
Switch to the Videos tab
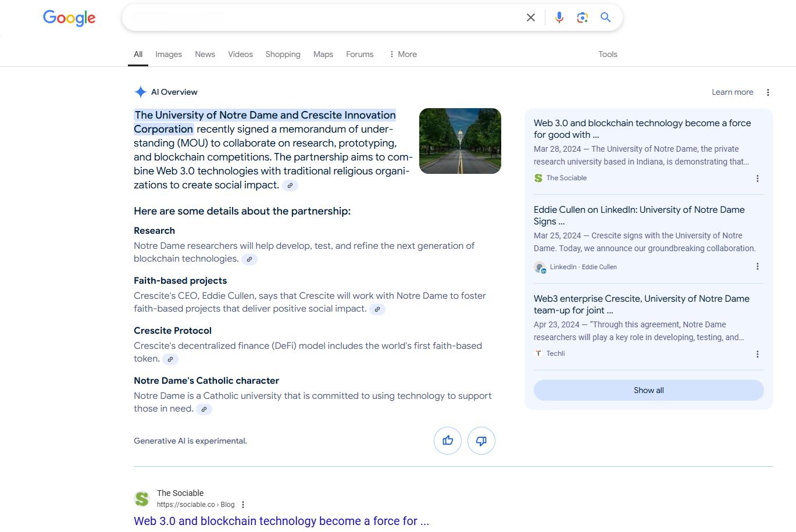240,54
